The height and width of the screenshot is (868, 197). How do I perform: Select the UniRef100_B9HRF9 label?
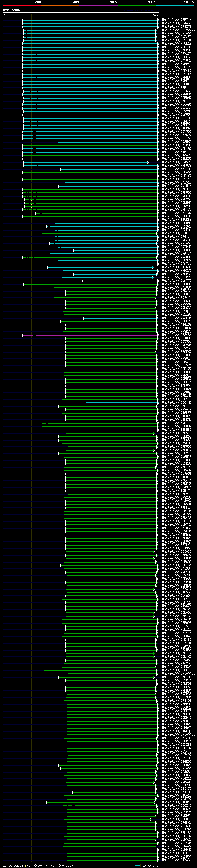pos(176,64)
